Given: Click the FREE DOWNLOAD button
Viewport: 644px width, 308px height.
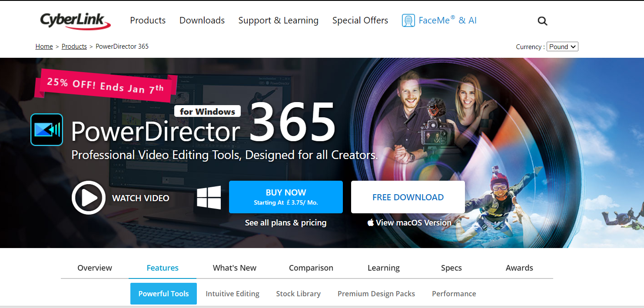Looking at the screenshot, I should click(408, 197).
